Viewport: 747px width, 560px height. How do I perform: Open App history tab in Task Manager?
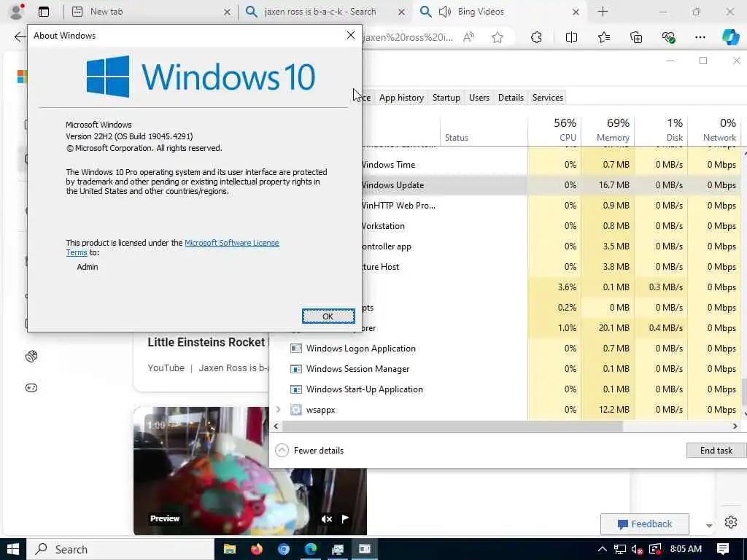coord(401,98)
